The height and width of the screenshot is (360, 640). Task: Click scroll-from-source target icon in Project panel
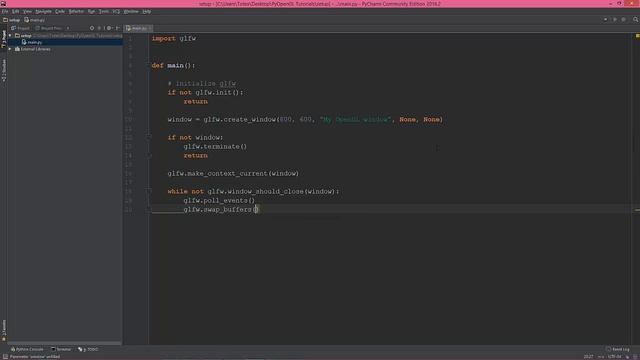click(x=92, y=28)
